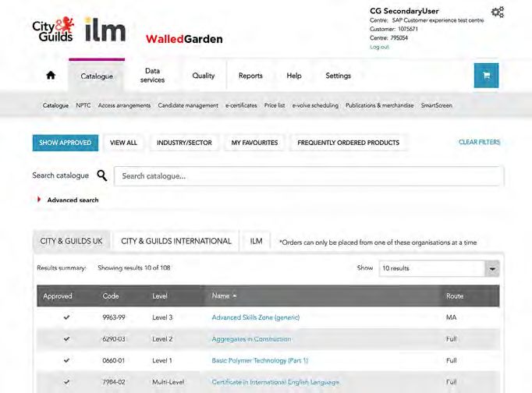This screenshot has height=393, width=532.
Task: Switch to CITY & GUILDS UK tab
Action: pos(71,241)
